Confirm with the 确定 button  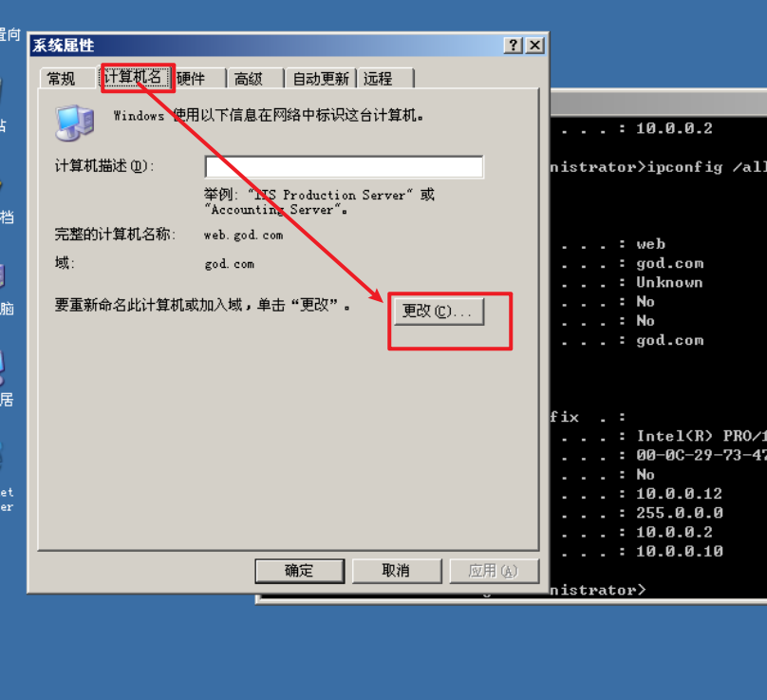tap(299, 571)
